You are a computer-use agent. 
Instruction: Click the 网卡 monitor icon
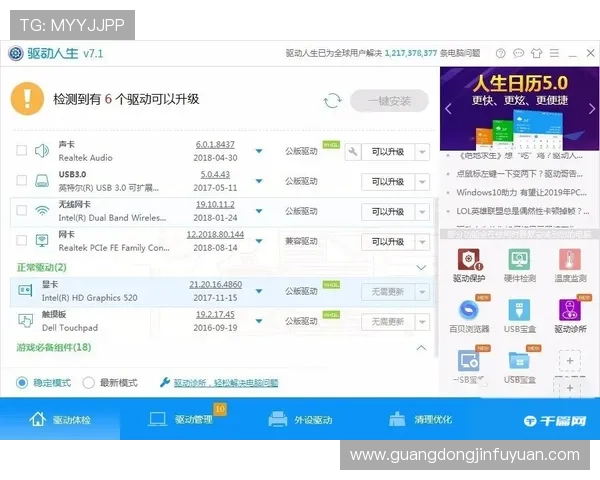(x=42, y=240)
